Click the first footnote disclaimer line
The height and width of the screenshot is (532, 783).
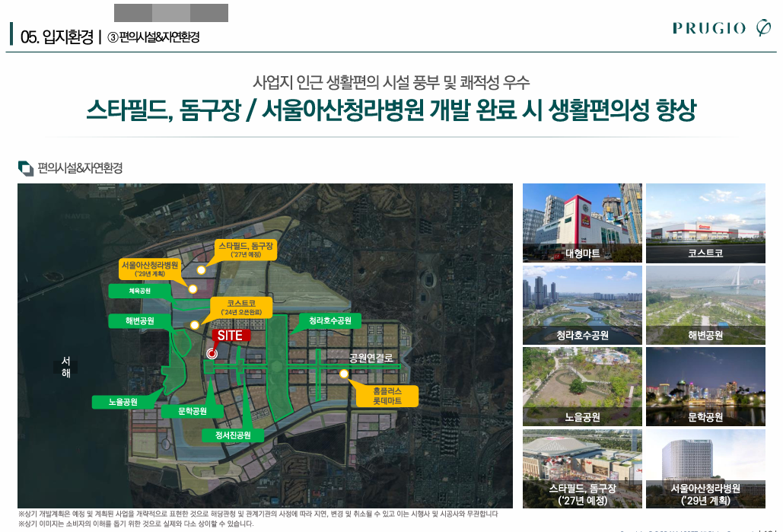coord(258,514)
